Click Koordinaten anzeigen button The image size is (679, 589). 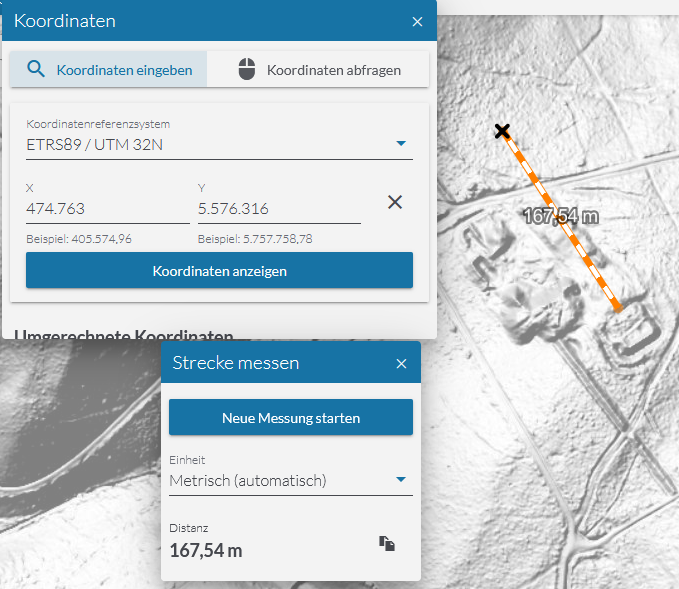click(x=219, y=271)
